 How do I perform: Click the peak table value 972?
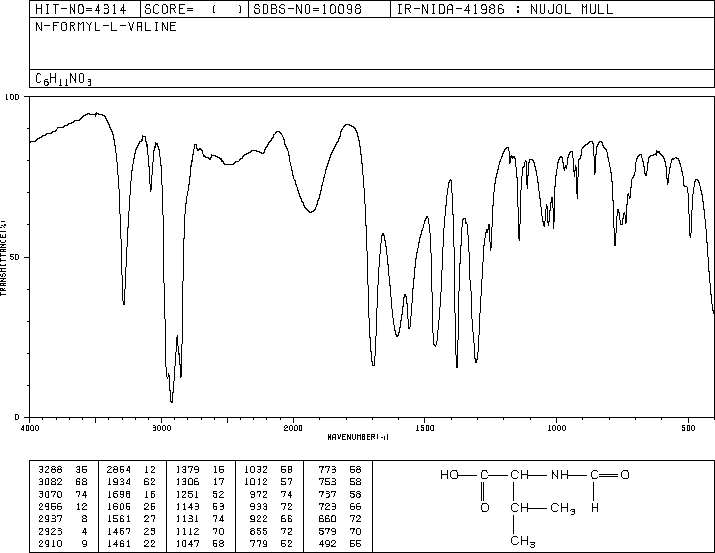[259, 494]
